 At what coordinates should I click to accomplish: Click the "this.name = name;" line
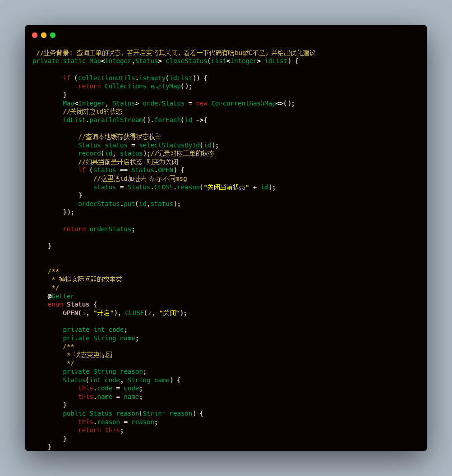110,397
